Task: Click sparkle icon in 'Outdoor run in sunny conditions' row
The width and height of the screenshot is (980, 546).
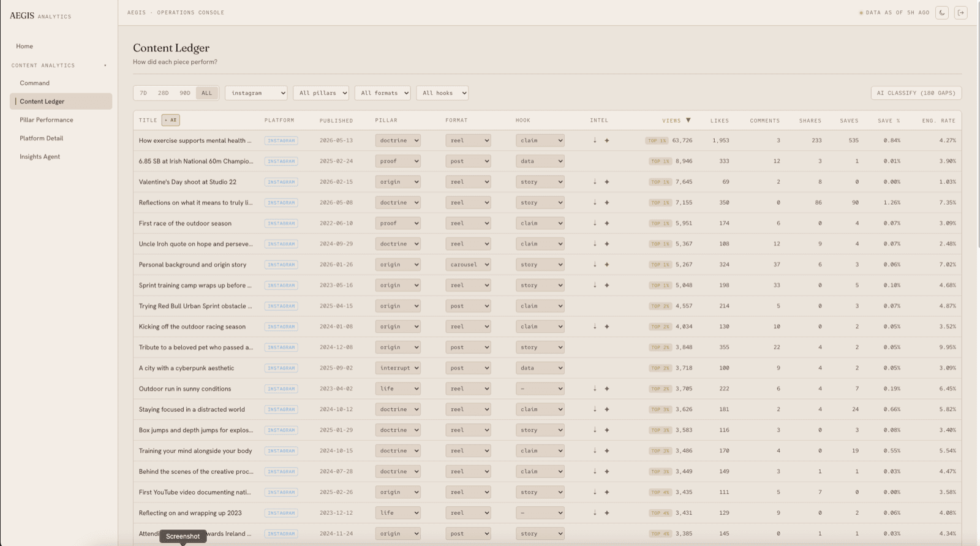Action: click(607, 389)
